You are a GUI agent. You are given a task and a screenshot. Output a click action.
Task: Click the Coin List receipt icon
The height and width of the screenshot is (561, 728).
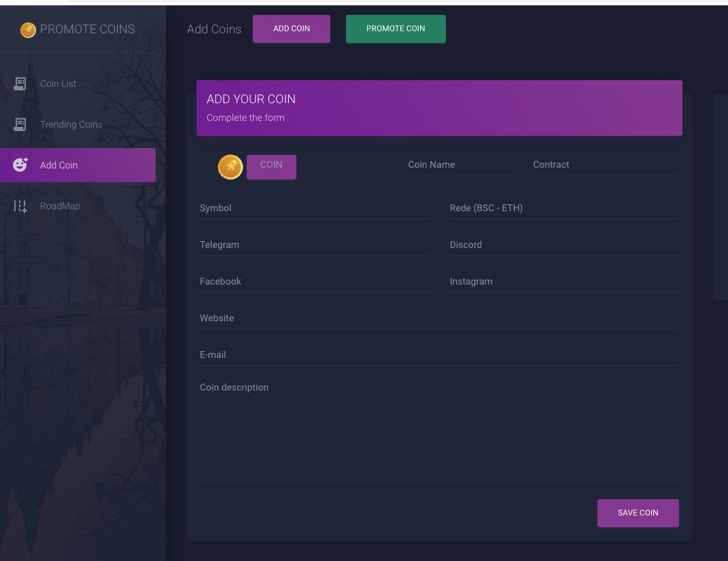pos(20,84)
